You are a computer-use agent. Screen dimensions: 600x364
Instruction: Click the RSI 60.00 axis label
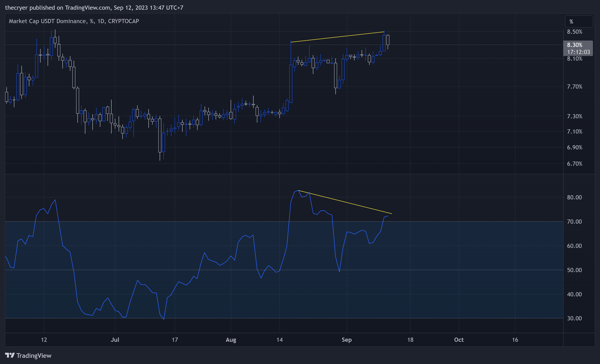pos(574,246)
